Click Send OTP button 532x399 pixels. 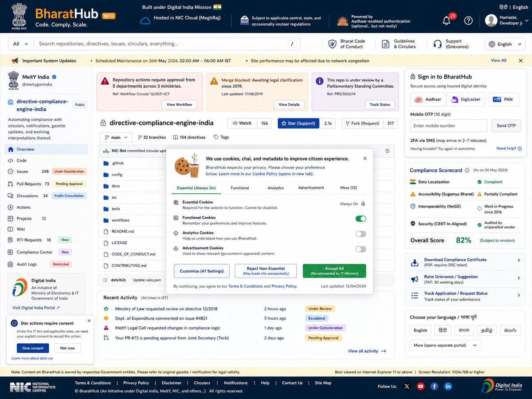click(506, 126)
